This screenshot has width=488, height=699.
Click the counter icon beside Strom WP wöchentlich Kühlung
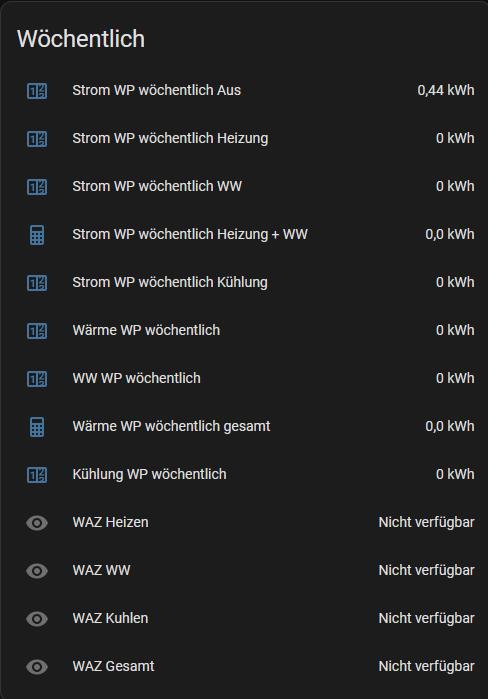(x=37, y=283)
